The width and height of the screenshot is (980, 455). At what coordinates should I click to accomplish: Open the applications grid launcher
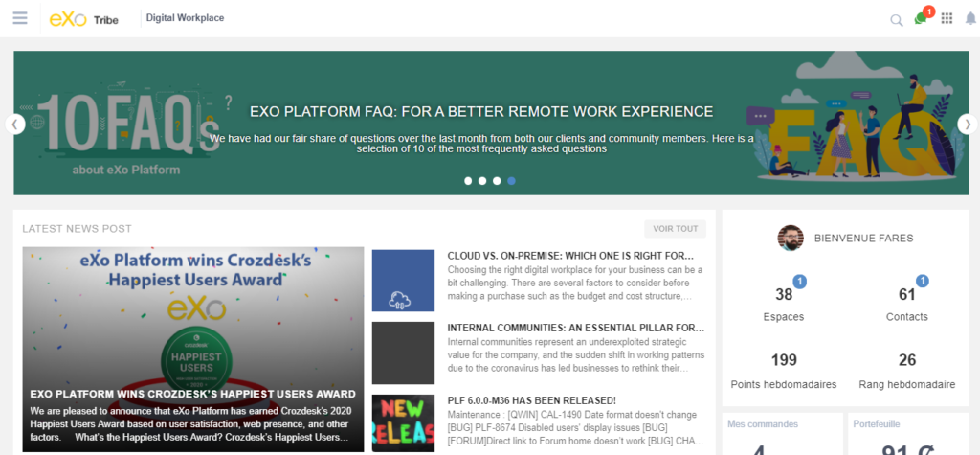(x=947, y=19)
